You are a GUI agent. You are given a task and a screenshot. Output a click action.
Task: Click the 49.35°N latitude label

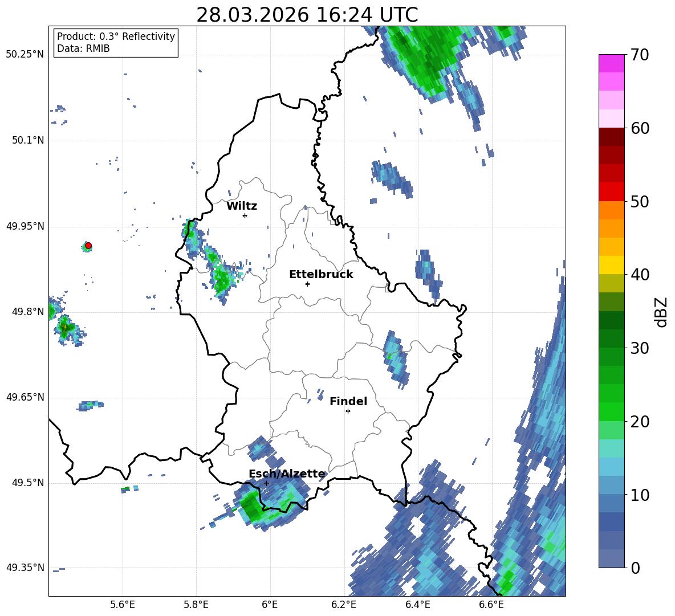click(25, 568)
